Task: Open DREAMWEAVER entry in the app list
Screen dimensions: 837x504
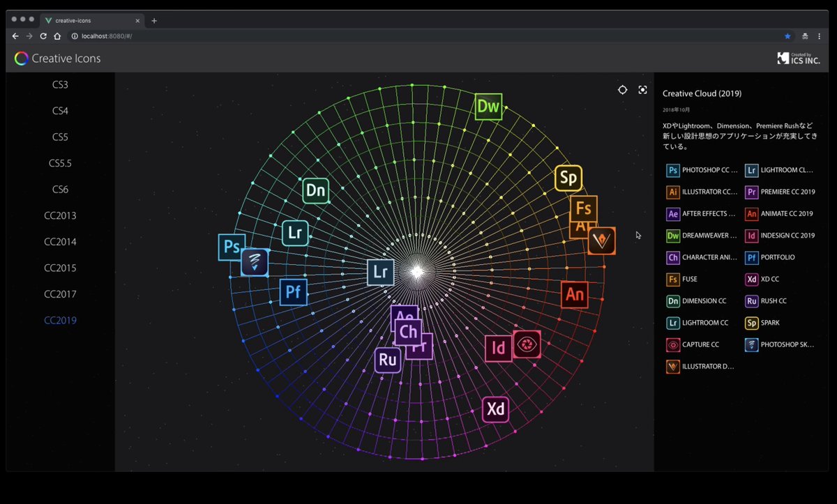Action: pyautogui.click(x=702, y=236)
